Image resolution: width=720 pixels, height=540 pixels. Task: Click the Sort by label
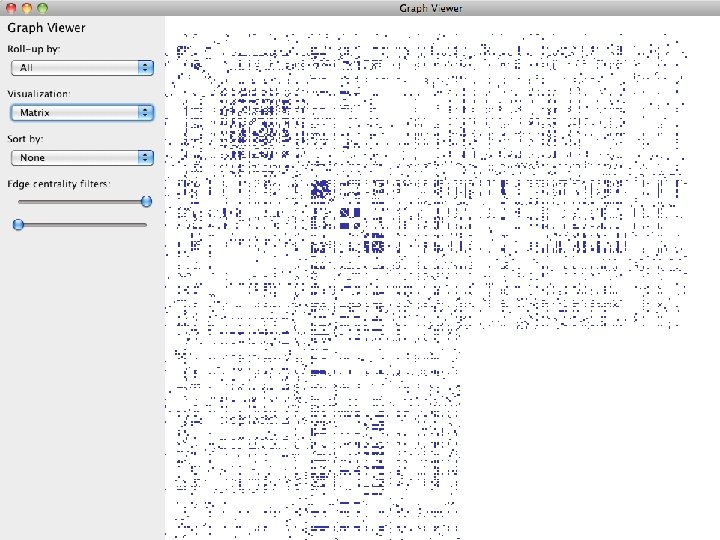[x=25, y=139]
